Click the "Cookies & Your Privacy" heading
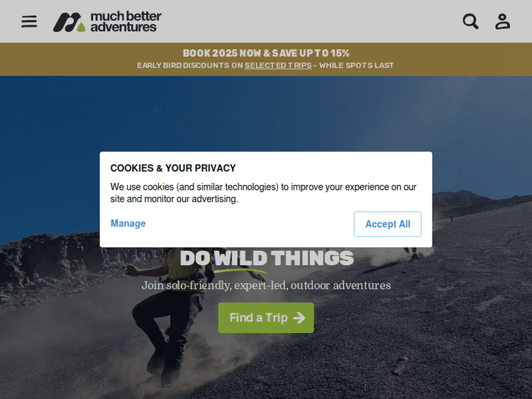532x399 pixels. coord(172,168)
